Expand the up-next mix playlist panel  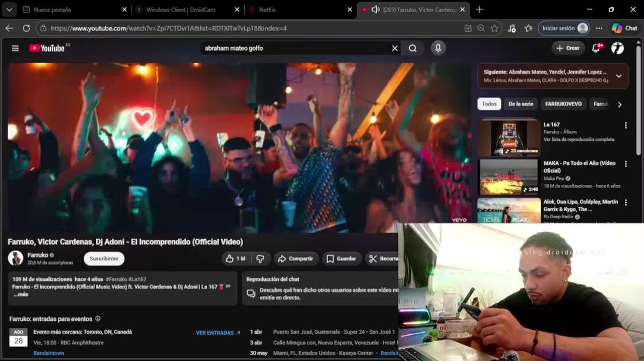click(618, 76)
